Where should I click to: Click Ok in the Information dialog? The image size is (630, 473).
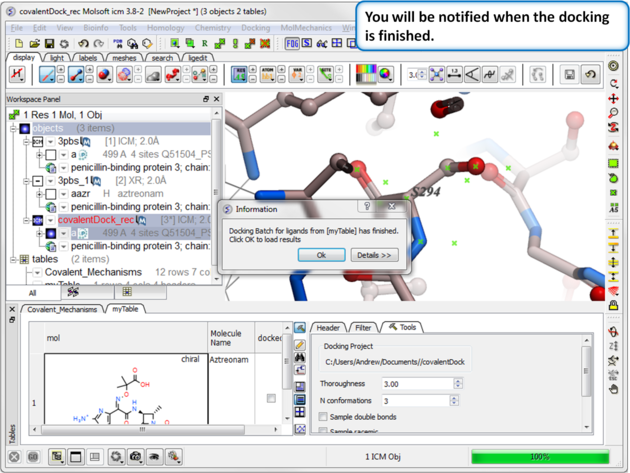click(x=321, y=255)
